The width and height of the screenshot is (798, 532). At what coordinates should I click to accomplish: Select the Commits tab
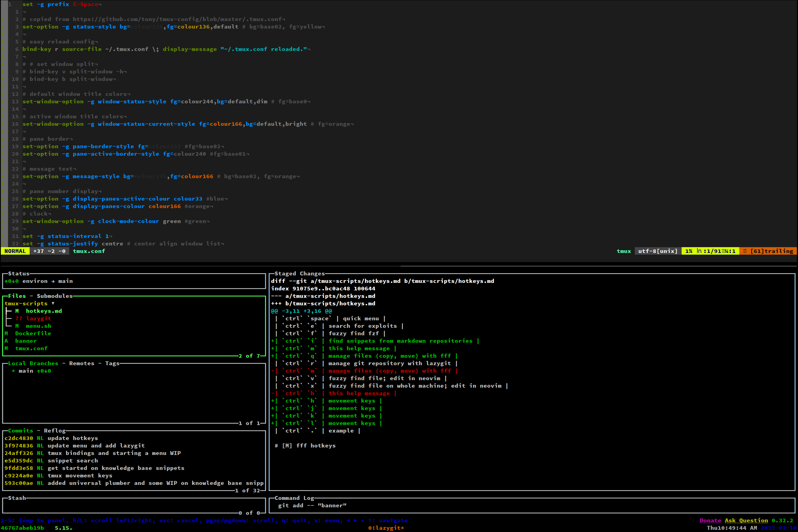20,431
